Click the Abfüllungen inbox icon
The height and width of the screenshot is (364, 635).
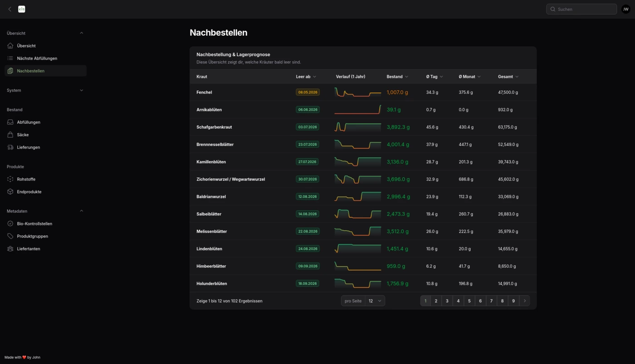click(x=10, y=122)
